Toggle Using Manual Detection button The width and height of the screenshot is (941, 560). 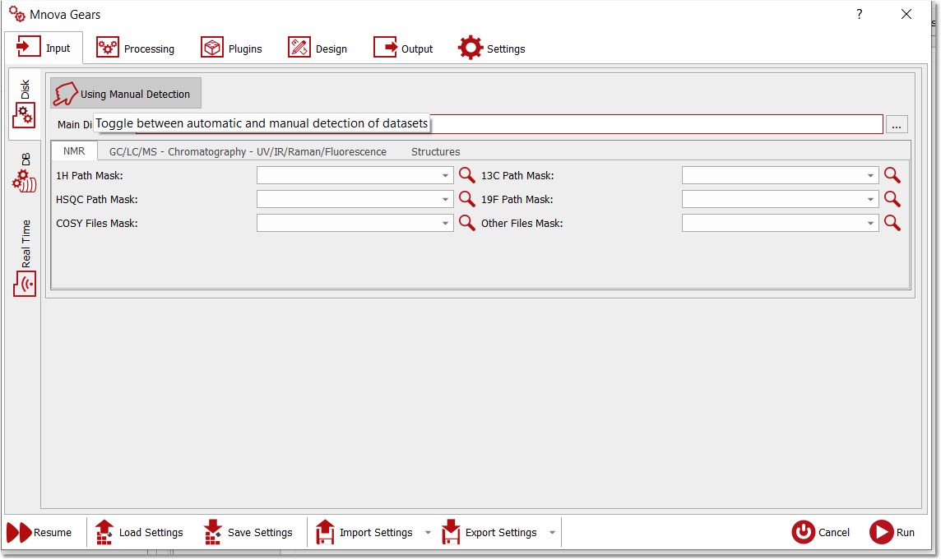pos(125,94)
